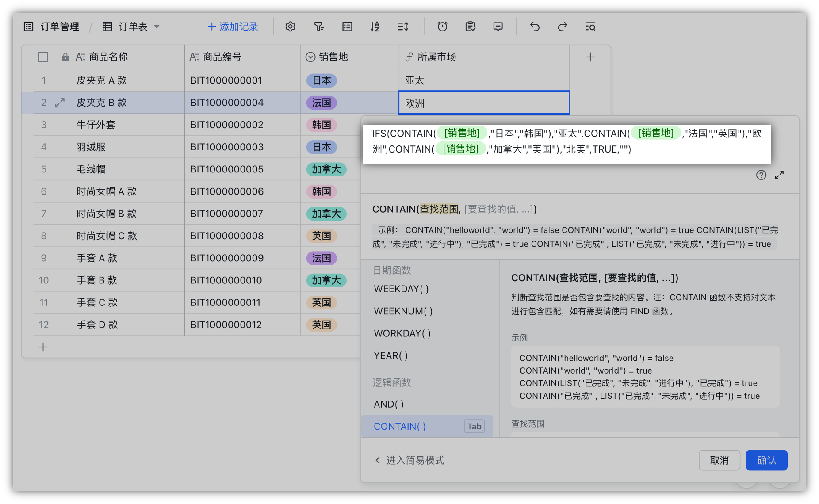
Task: Open the formula help question mark icon
Action: 761,175
